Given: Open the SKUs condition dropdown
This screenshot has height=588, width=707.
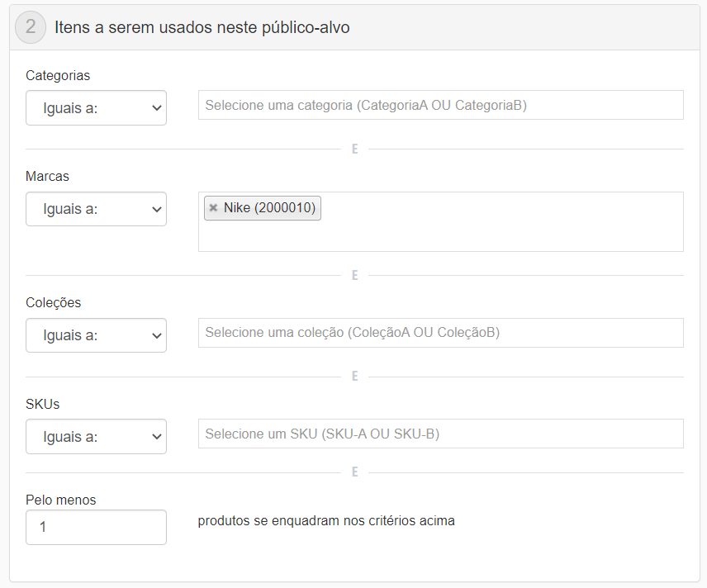Looking at the screenshot, I should click(96, 436).
